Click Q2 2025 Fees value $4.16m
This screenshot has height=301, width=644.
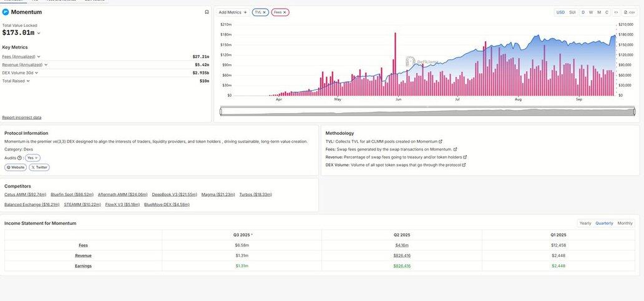(402, 245)
